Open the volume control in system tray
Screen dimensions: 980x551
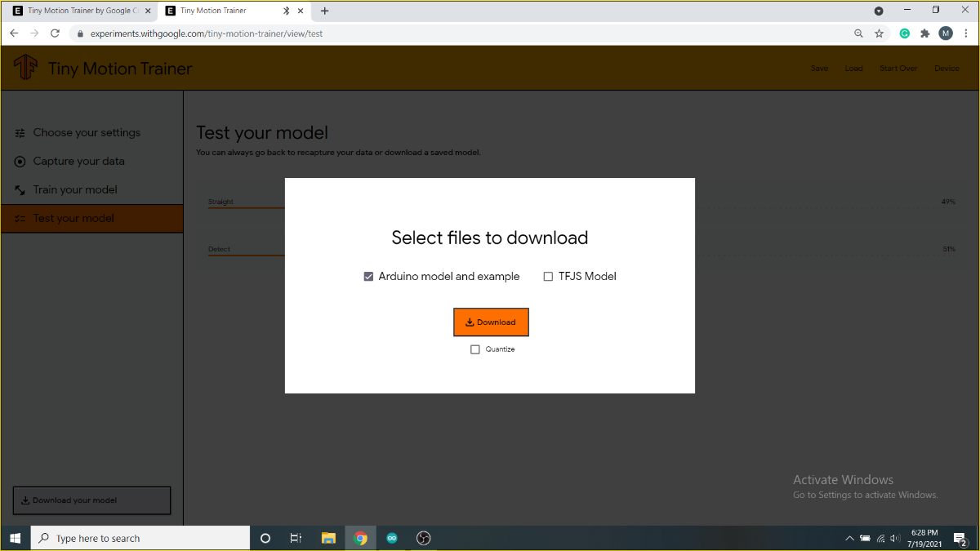click(x=896, y=538)
